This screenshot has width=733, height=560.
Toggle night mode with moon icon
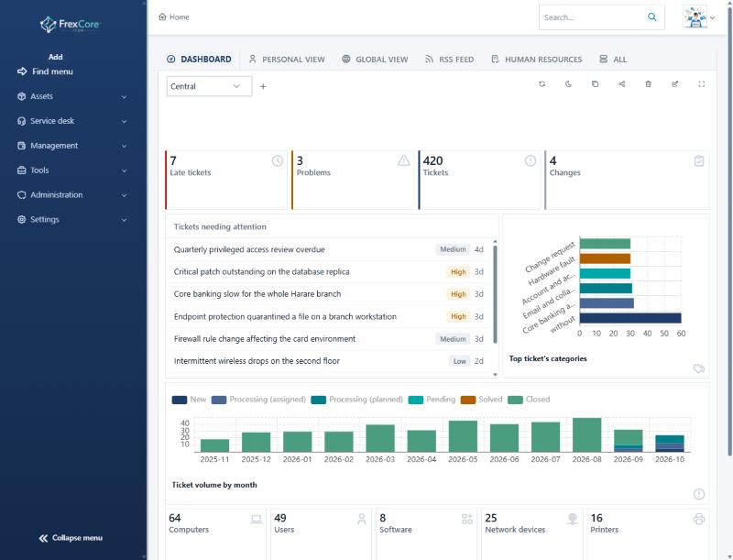[568, 84]
